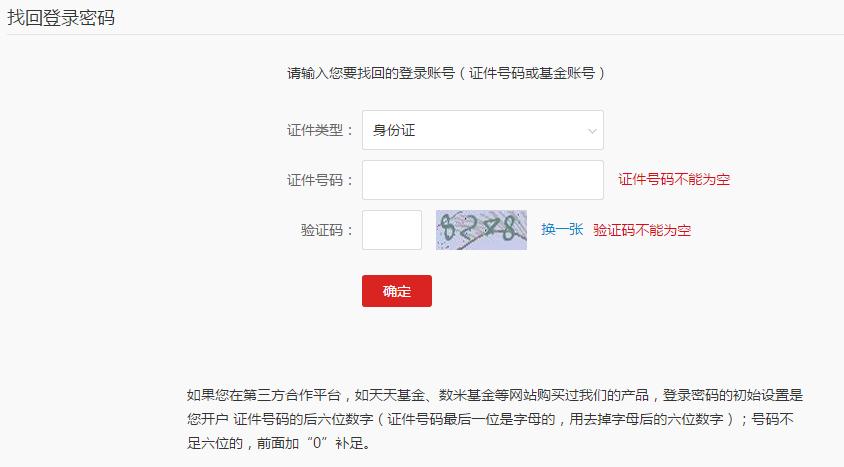Click the instruction text 请输入您要找回的登录账号
The height and width of the screenshot is (467, 844).
pos(364,73)
